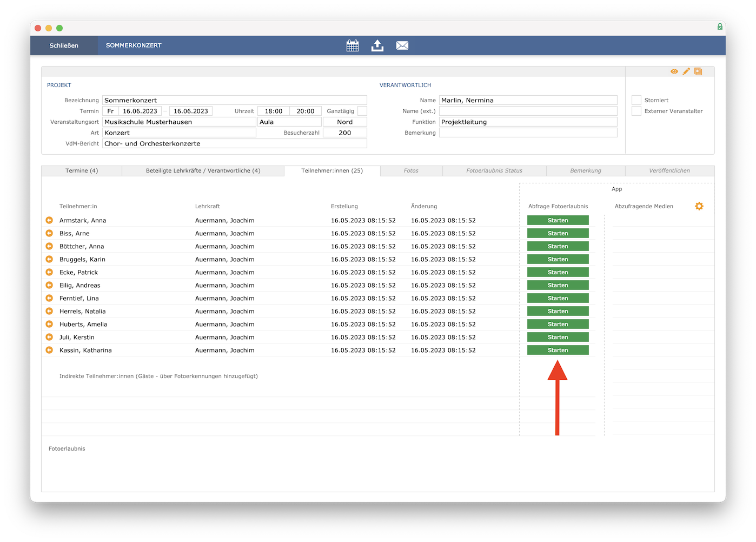
Task: Switch to Fotoerlaubnis Status tab
Action: [494, 171]
